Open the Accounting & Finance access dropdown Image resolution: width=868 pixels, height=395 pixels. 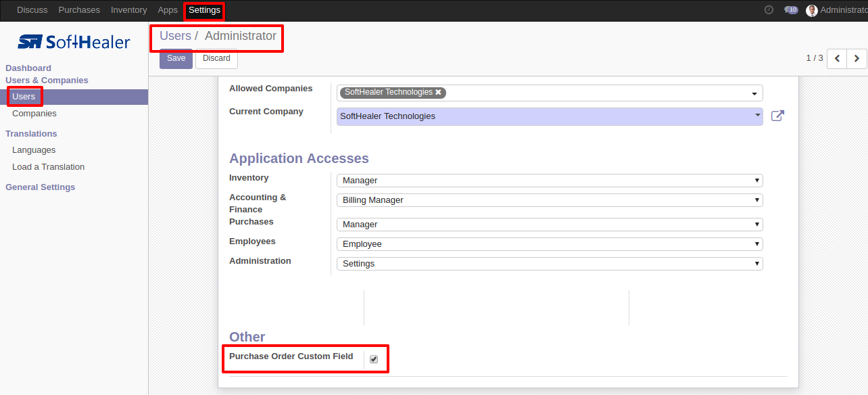(550, 200)
